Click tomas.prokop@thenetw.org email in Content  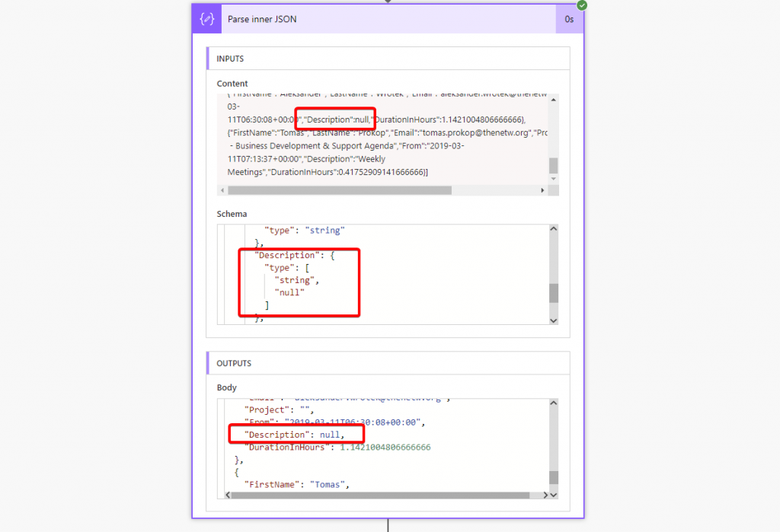pos(475,132)
